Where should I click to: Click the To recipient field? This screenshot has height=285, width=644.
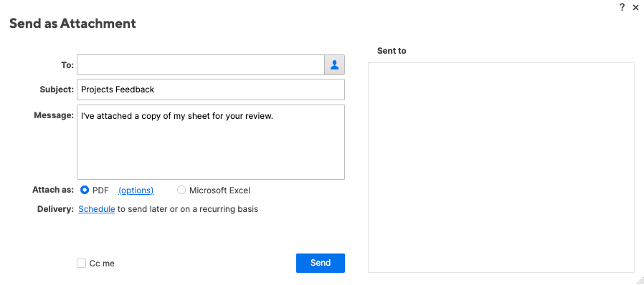pos(200,64)
